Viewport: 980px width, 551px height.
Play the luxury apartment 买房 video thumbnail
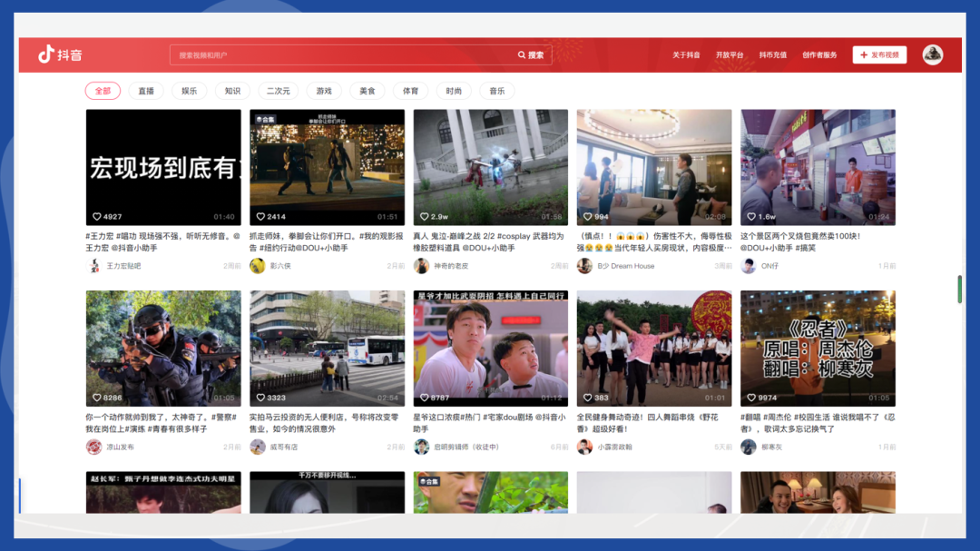(x=654, y=167)
